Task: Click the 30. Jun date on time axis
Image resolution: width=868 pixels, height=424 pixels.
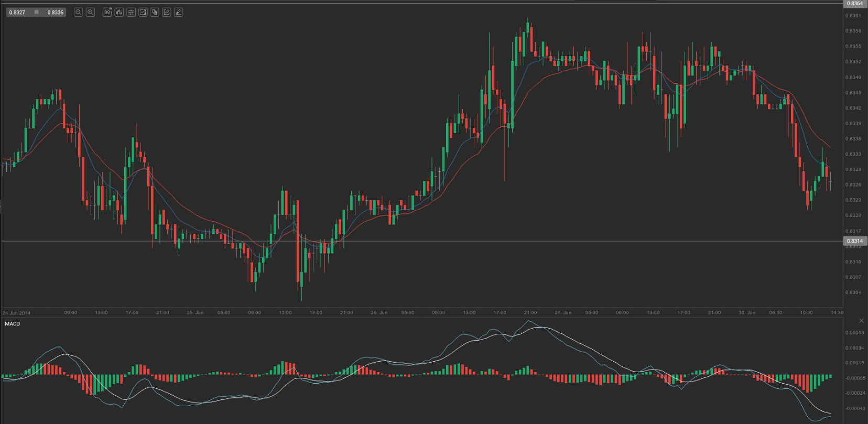Action: (x=747, y=312)
